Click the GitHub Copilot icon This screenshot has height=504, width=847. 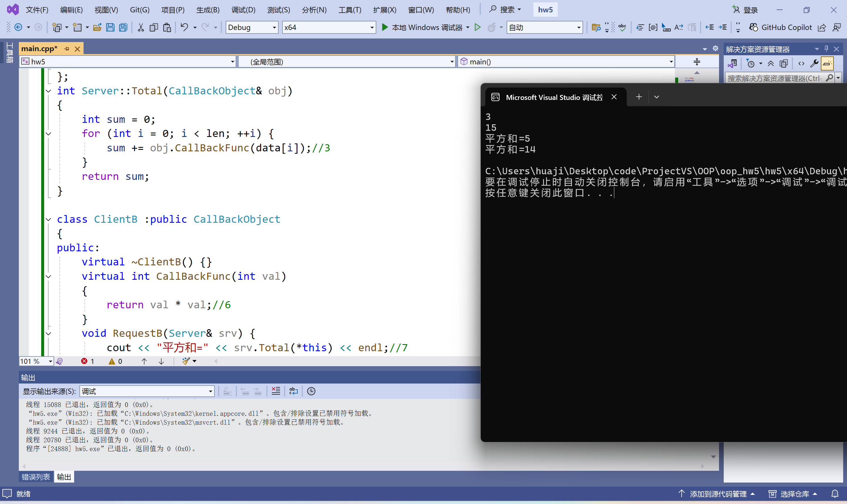(x=753, y=27)
